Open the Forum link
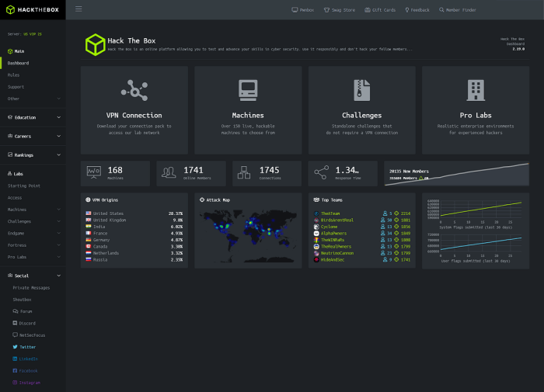 (23, 311)
